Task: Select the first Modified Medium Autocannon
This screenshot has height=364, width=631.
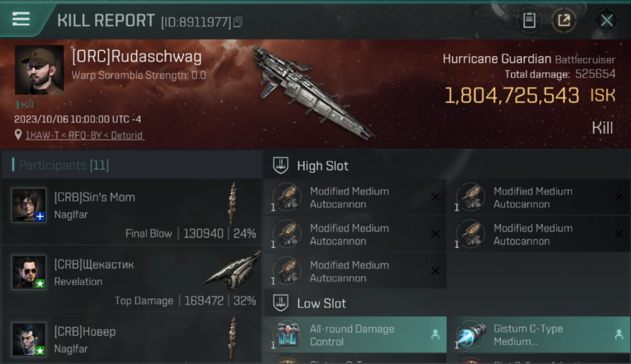Action: (x=355, y=198)
